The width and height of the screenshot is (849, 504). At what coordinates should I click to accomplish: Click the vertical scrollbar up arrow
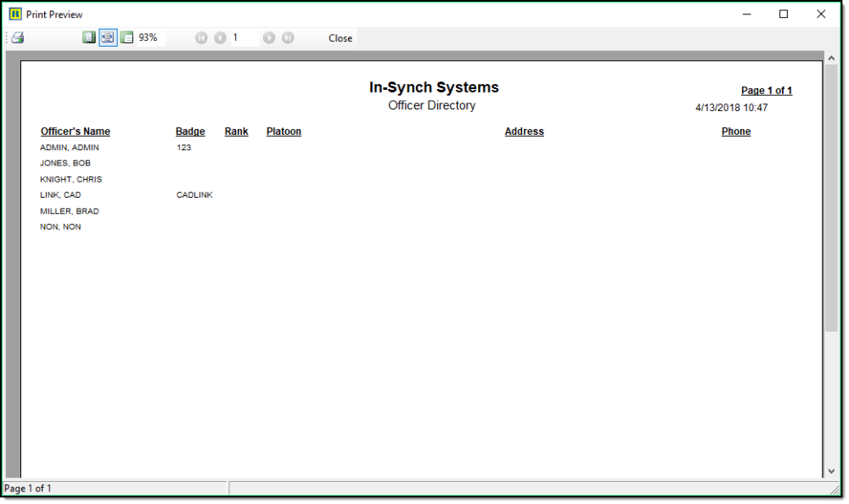click(831, 59)
